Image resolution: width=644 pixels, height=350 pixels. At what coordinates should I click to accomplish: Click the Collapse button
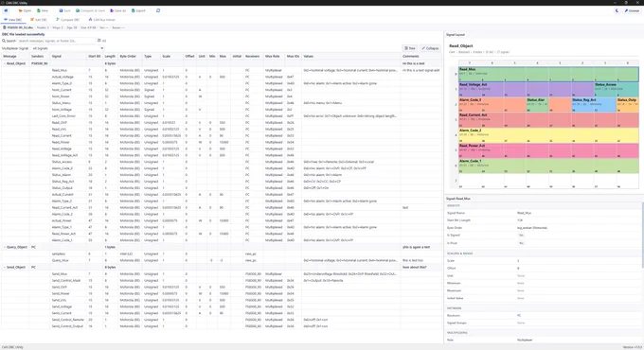coord(430,48)
